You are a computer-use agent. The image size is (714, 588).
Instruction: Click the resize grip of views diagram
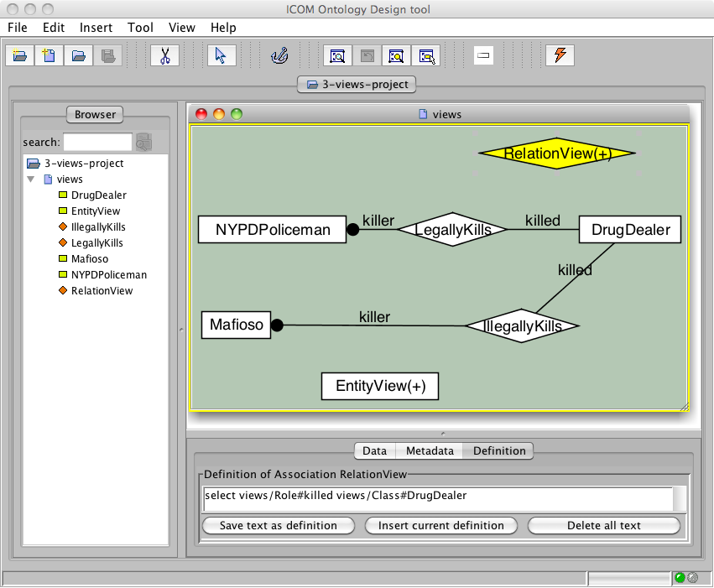coord(685,407)
